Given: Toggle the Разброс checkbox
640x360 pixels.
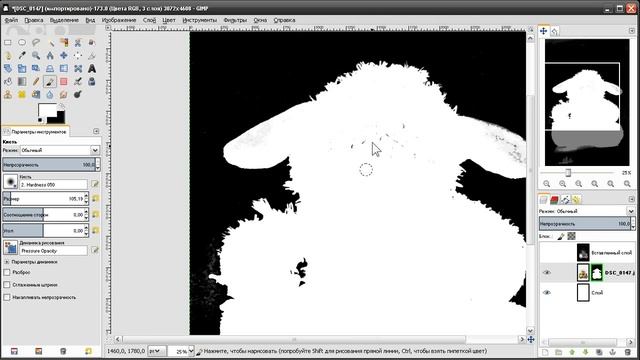Looking at the screenshot, I should [x=7, y=272].
